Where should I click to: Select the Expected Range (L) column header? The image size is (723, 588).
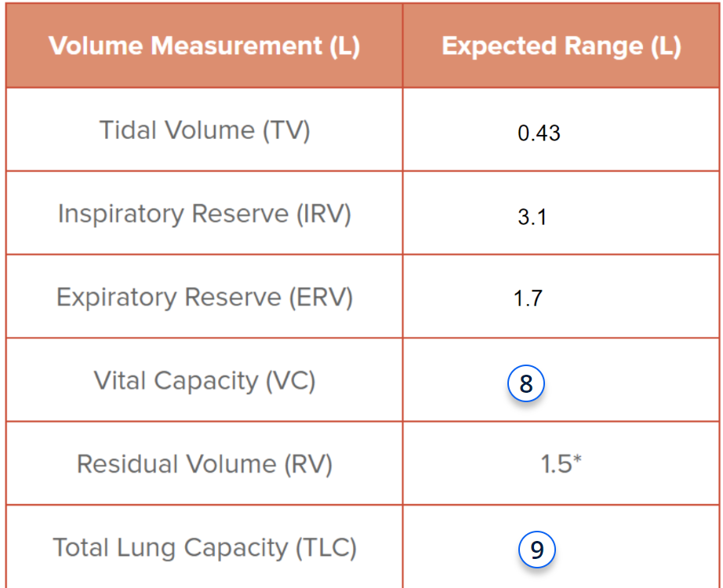tap(561, 45)
